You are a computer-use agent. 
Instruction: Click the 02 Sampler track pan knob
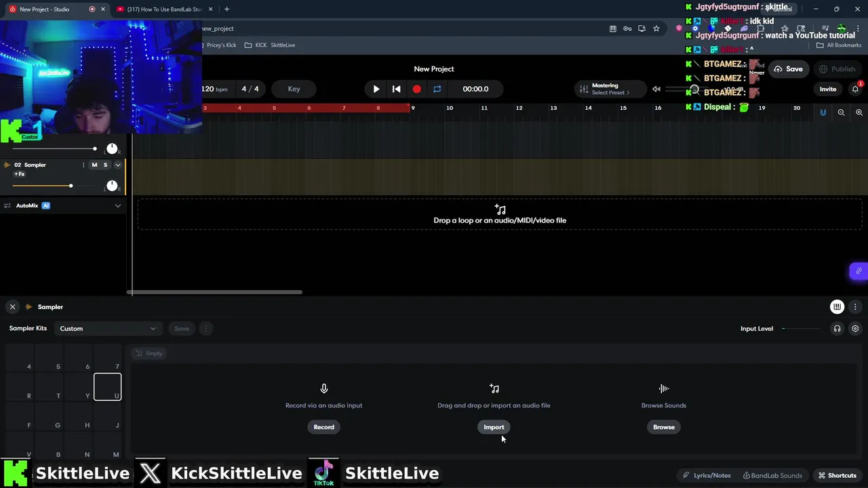pyautogui.click(x=112, y=186)
